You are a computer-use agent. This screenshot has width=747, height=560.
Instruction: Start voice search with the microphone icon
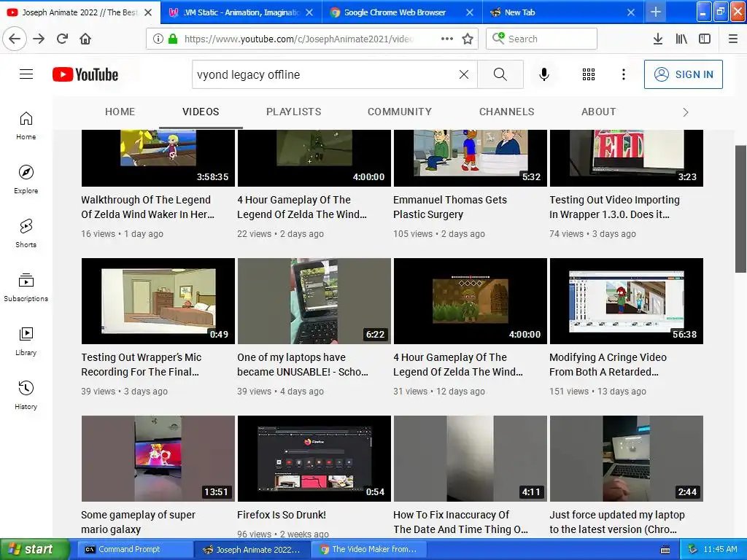click(x=544, y=74)
